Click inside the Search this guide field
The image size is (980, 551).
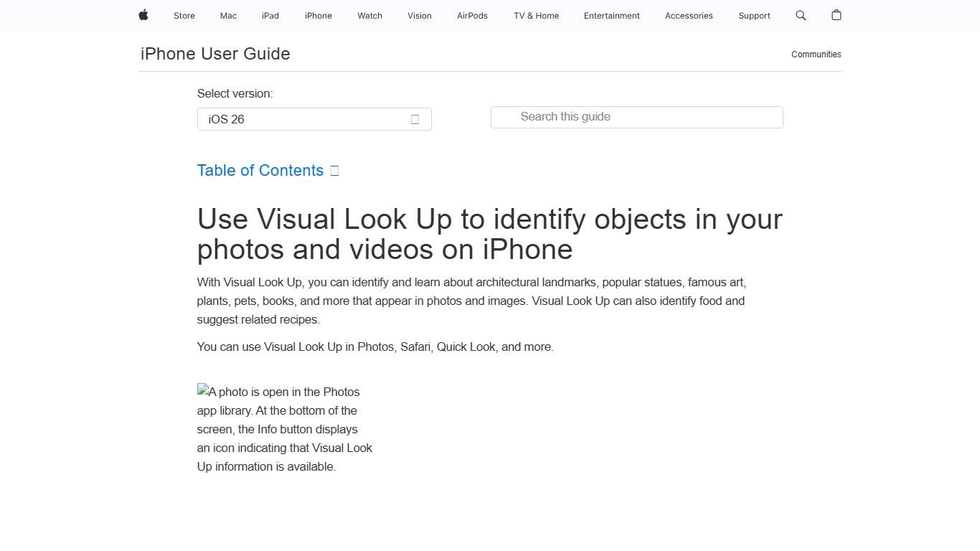(636, 117)
